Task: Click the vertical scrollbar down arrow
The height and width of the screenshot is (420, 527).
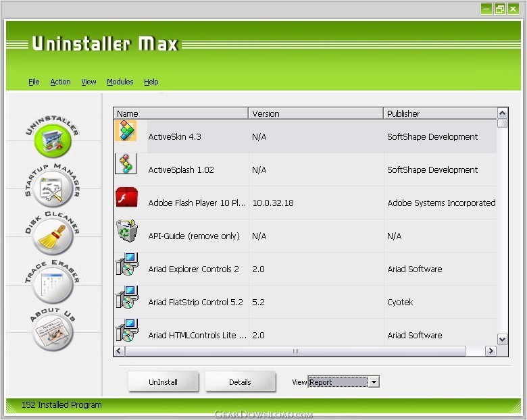Action: click(503, 340)
